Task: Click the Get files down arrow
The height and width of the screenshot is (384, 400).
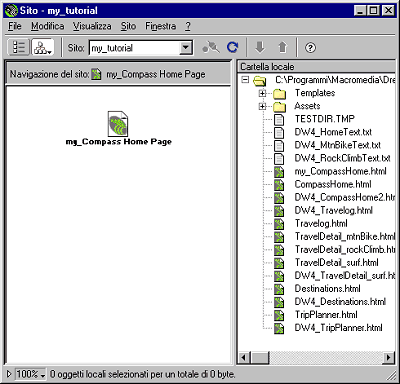Action: [x=260, y=47]
